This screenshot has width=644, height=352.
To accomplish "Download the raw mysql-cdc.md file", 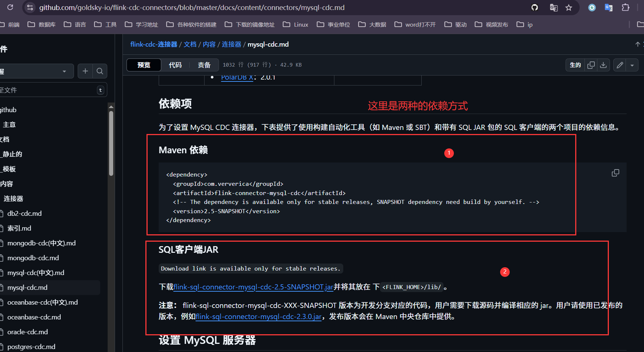I will tap(603, 65).
